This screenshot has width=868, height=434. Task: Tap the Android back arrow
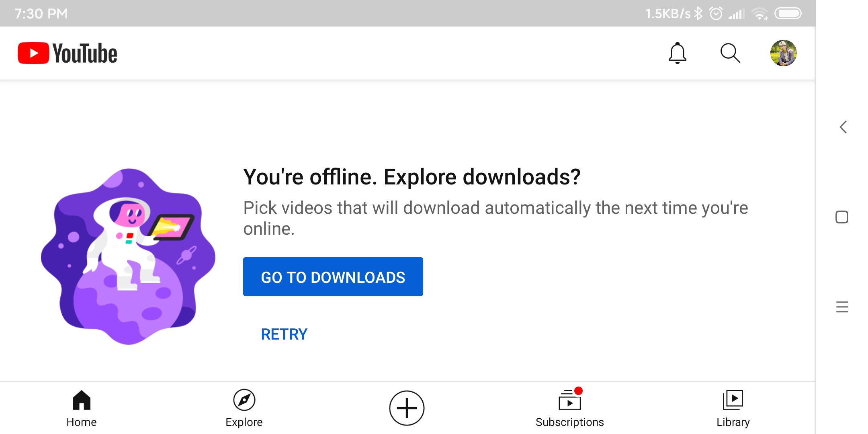[843, 127]
